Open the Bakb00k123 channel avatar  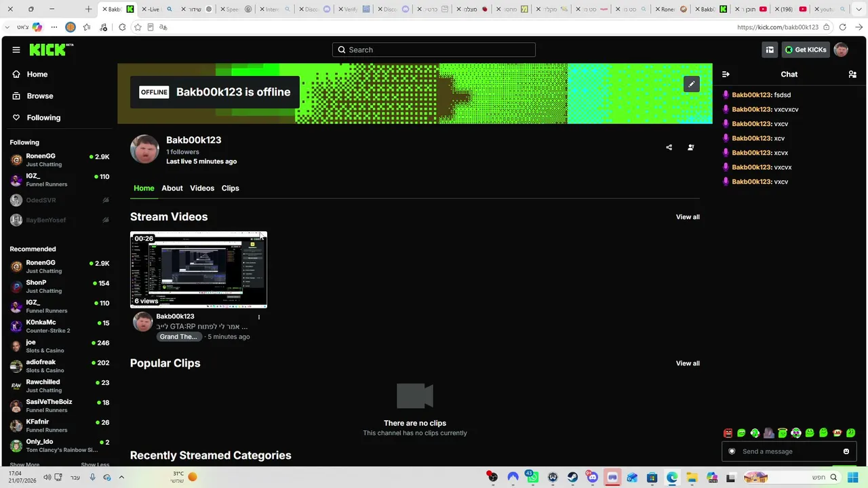pos(144,149)
